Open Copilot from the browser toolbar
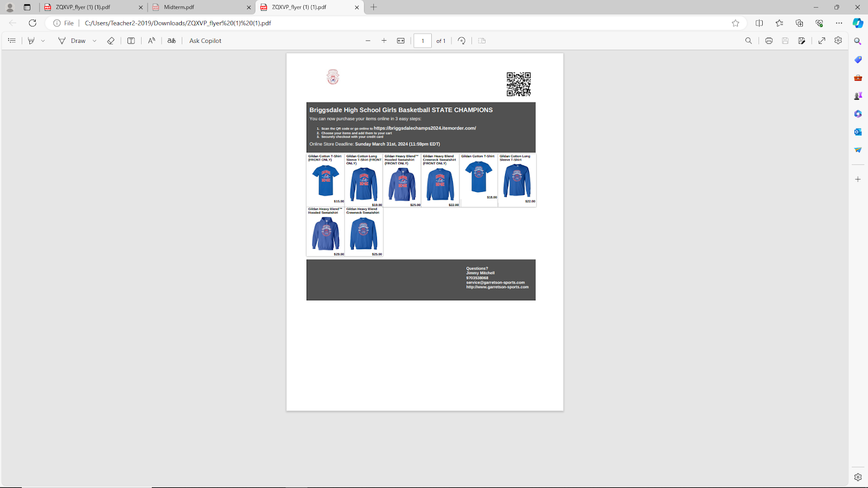 [858, 23]
